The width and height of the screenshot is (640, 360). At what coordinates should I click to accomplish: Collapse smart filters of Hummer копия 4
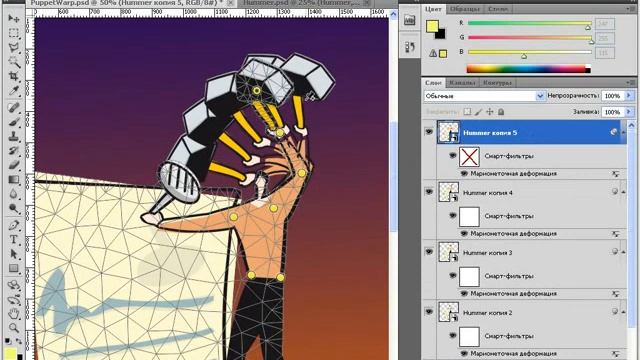click(623, 192)
